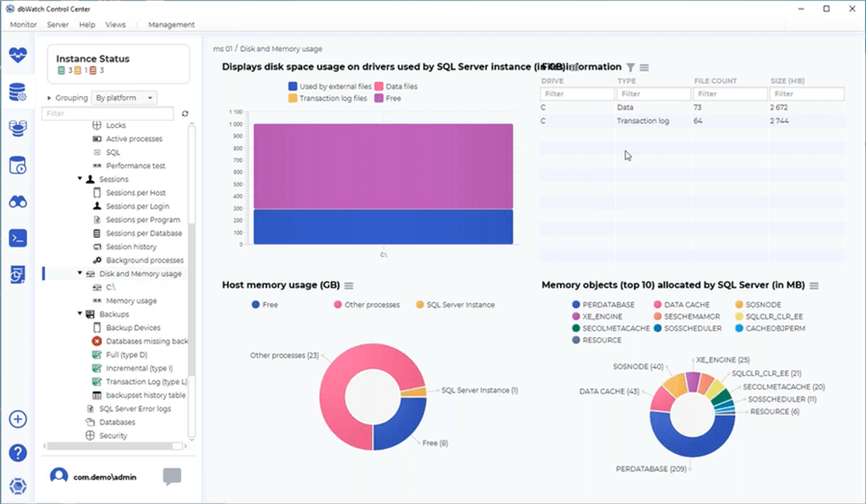Open the report history sidebar icon
Image resolution: width=866 pixels, height=504 pixels.
coord(17,274)
